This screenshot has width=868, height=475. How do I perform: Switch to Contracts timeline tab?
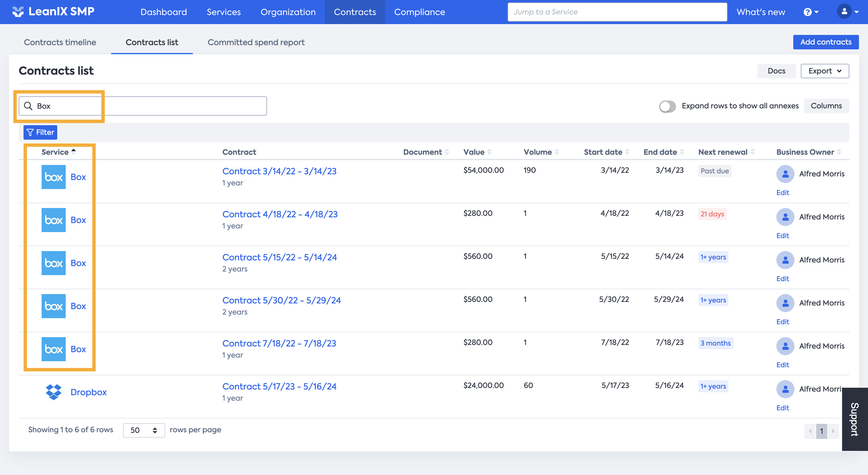point(60,42)
